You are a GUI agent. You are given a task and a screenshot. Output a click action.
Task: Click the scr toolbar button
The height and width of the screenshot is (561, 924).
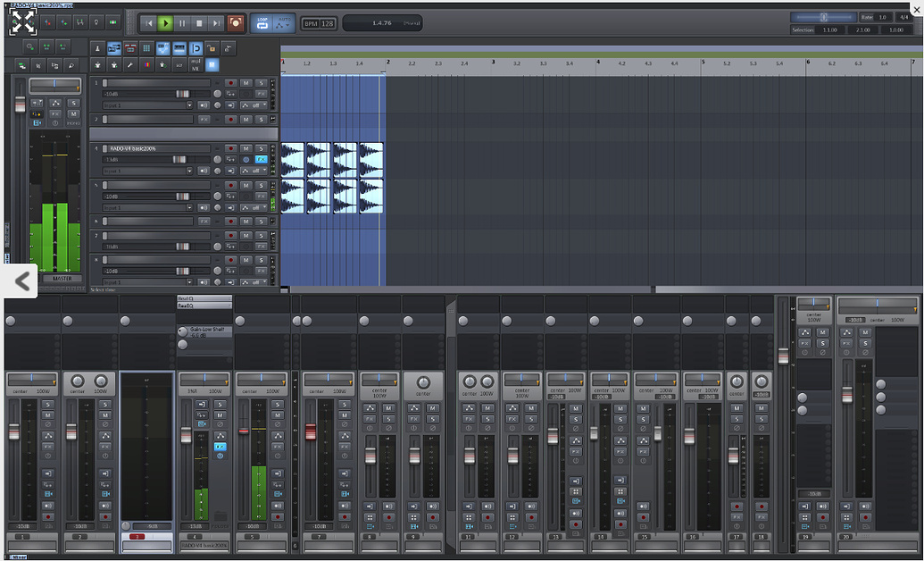pos(179,65)
